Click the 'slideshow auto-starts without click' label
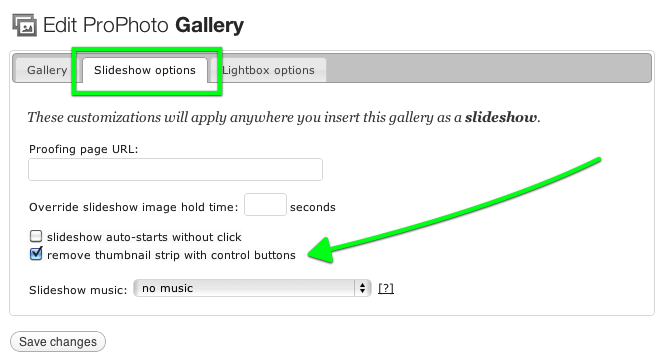The width and height of the screenshot is (666, 363). coord(144,237)
